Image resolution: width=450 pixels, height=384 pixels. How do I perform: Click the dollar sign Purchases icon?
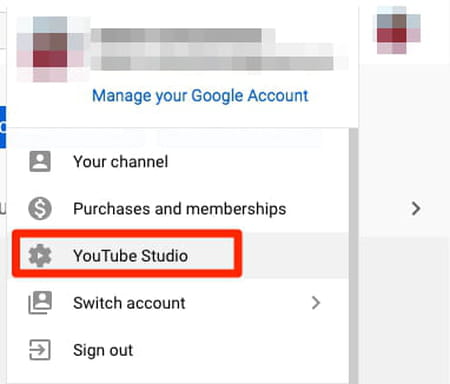coord(40,209)
